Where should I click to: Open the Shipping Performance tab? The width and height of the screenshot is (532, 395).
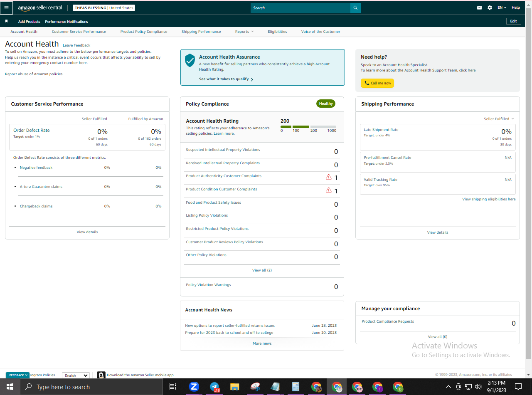(x=201, y=32)
